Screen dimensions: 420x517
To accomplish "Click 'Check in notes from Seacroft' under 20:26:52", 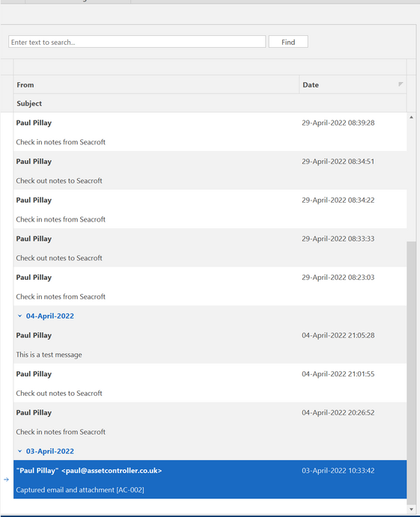I will click(61, 432).
